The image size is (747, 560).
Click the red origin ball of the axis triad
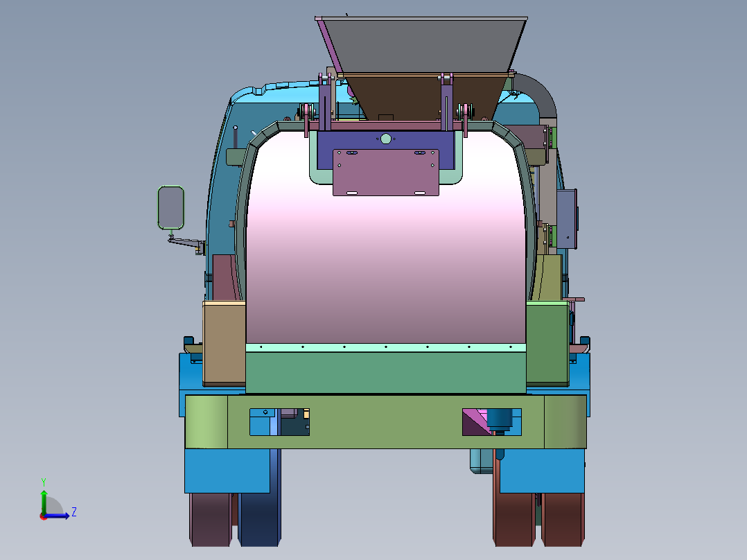[x=44, y=516]
